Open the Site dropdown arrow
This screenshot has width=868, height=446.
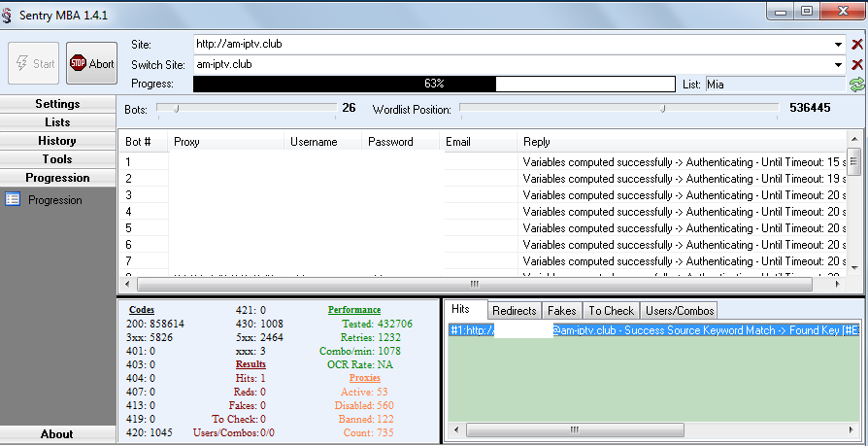click(x=839, y=45)
